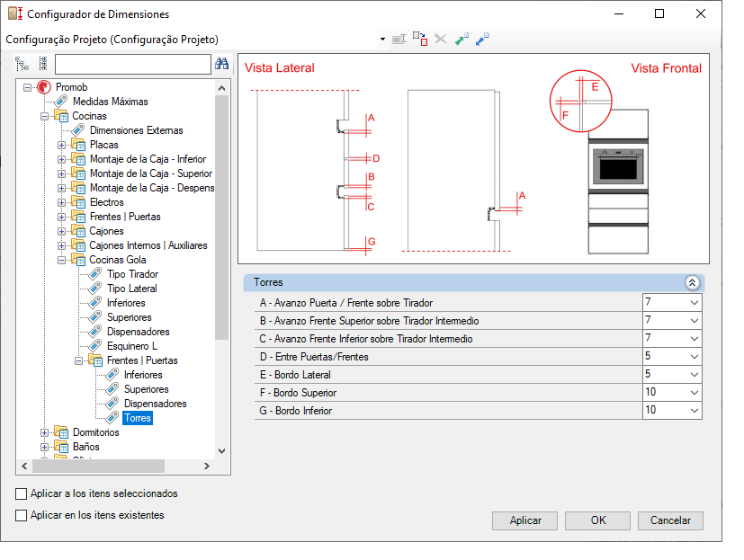Enable Aplicar en los itens existentes
Viewport: 744px width, 560px height.
[x=21, y=515]
